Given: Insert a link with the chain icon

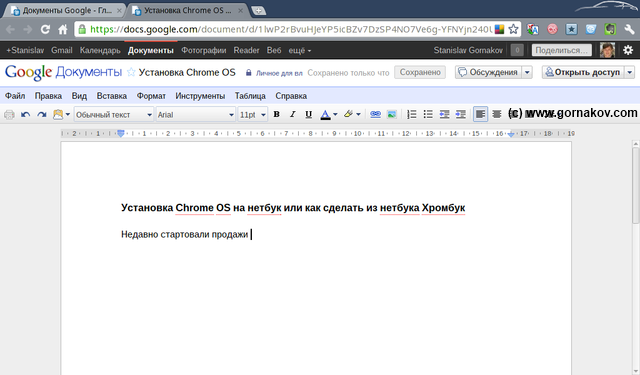Looking at the screenshot, I should [375, 115].
